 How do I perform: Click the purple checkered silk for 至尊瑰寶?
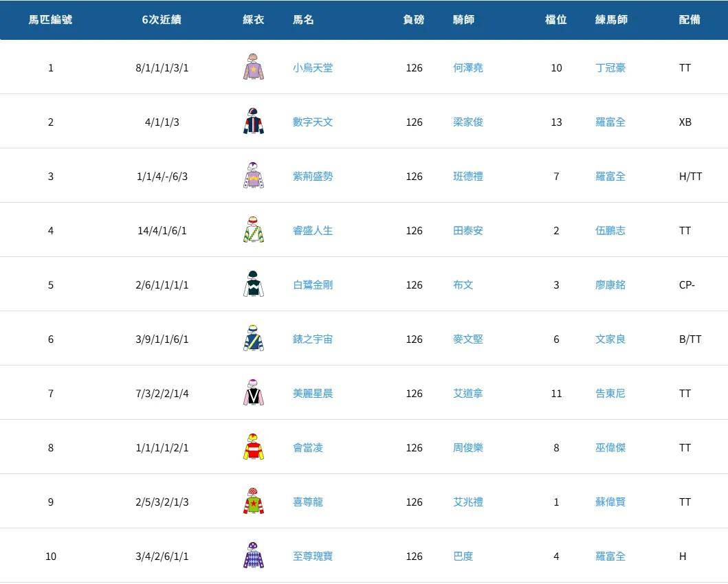(254, 556)
